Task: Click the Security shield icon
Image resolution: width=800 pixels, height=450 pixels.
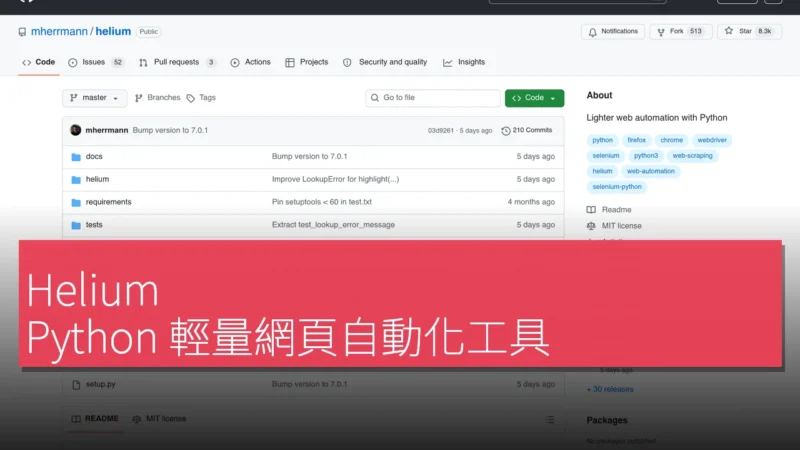Action: pos(347,63)
